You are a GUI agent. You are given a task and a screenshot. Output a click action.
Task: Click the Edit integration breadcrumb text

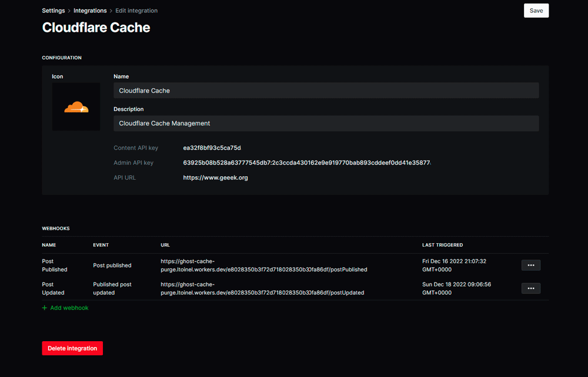click(x=136, y=11)
